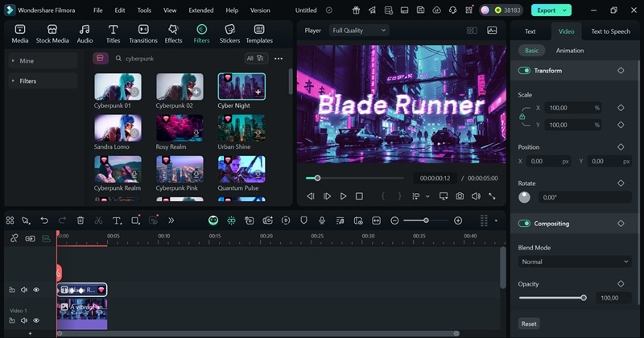Expand the Filters section in sidebar

[x=43, y=81]
